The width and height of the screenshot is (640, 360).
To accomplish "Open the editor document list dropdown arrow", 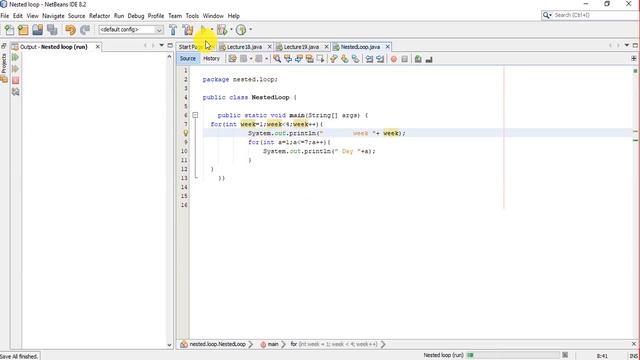I will pos(627,46).
